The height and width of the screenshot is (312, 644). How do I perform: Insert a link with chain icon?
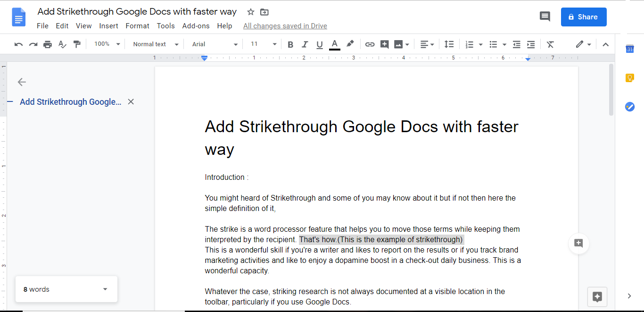(370, 44)
